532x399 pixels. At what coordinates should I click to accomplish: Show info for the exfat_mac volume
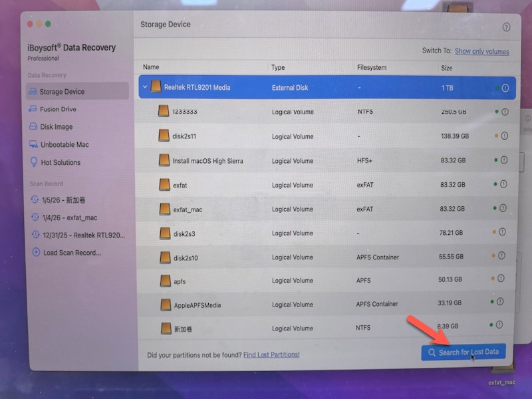pyautogui.click(x=502, y=209)
